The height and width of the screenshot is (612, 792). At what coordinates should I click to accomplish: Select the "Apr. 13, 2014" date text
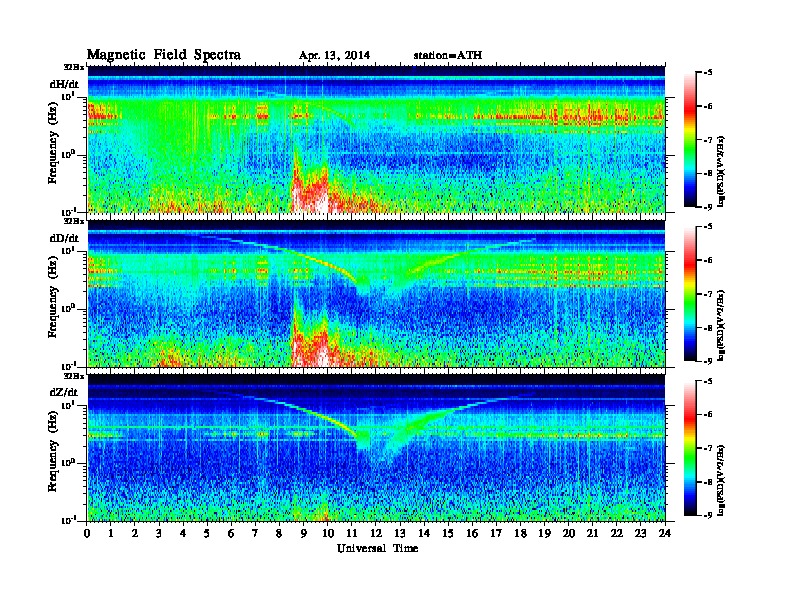[x=334, y=56]
